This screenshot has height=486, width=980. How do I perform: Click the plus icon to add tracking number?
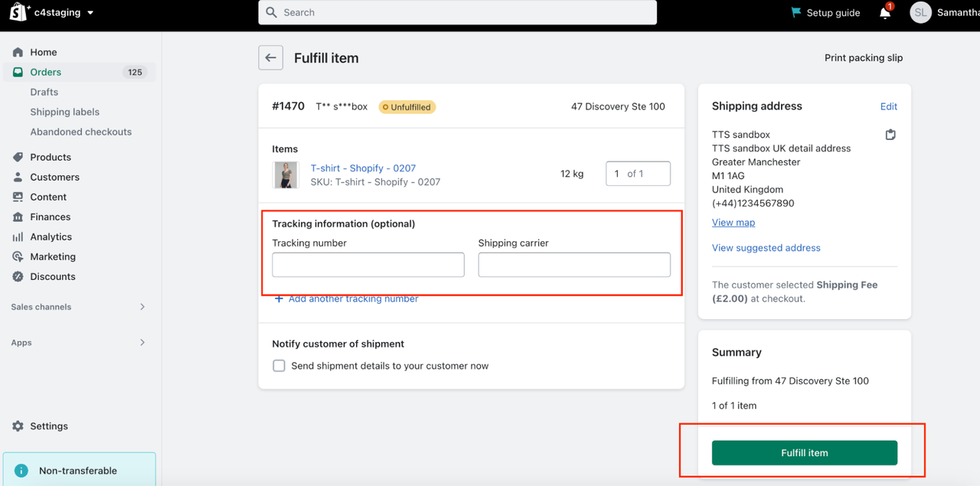click(x=279, y=299)
